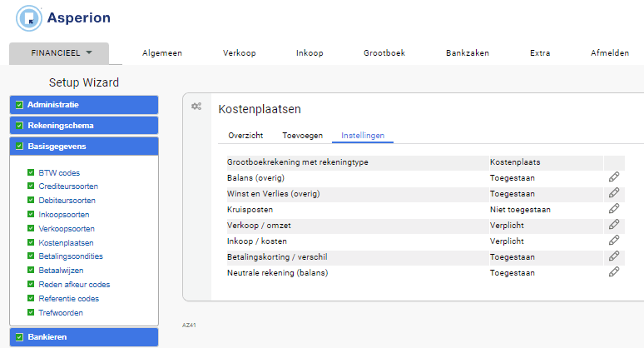Toggle the Debiteursoorten checkbox
The width and height of the screenshot is (644, 348).
pos(31,200)
